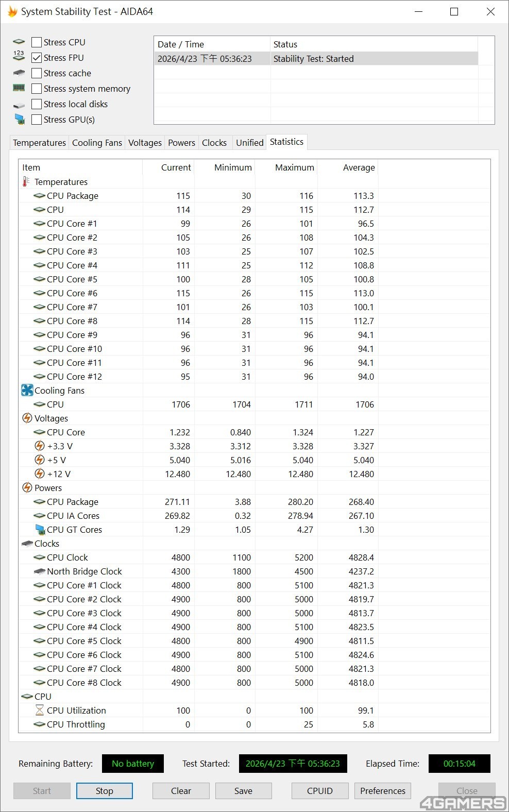Click the monitor icon beside Stress GPU(s)

point(20,119)
